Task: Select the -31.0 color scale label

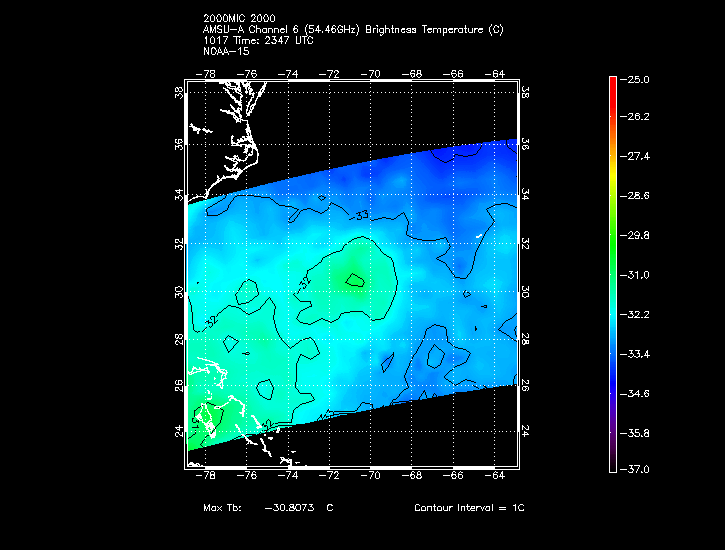Action: 635,275
